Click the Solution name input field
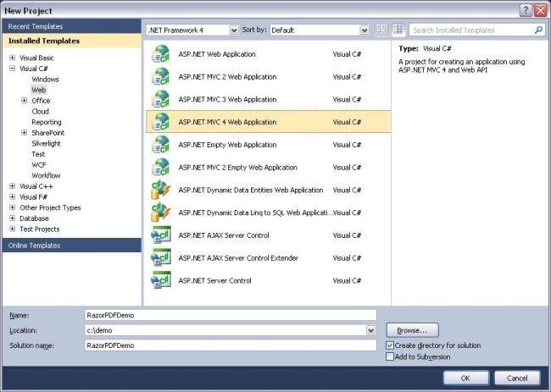This screenshot has width=551, height=392. point(231,345)
